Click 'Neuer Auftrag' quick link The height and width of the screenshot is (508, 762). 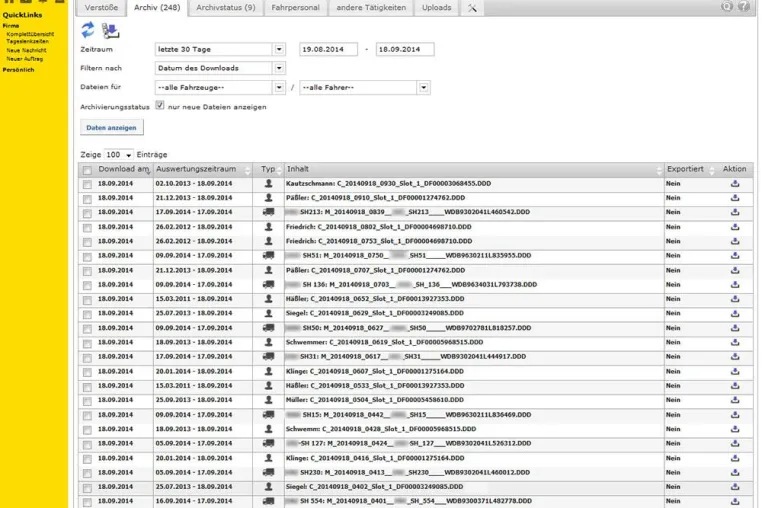(x=24, y=59)
